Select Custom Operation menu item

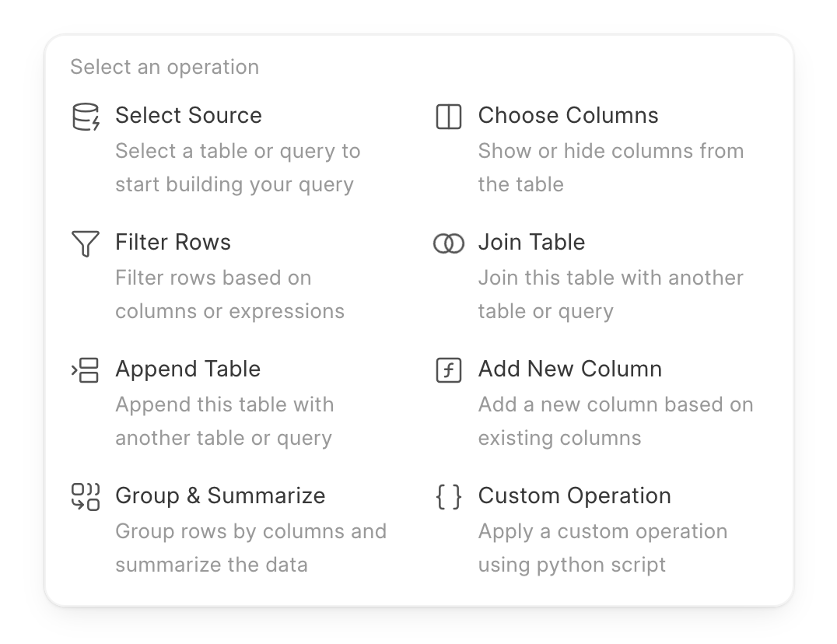click(x=574, y=495)
